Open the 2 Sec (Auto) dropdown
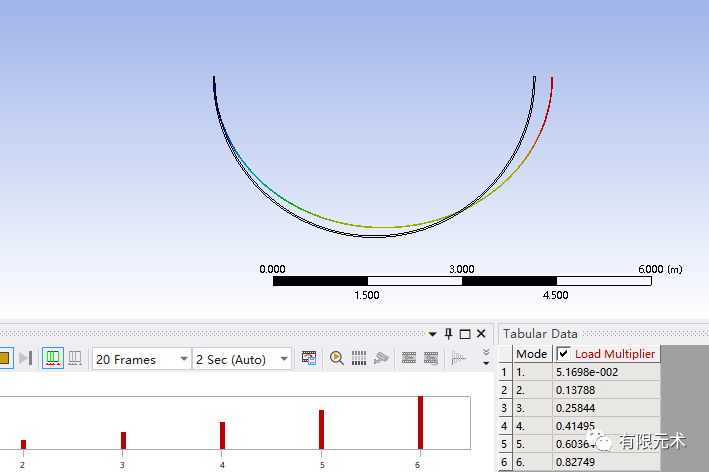The height and width of the screenshot is (472, 709). tap(242, 359)
